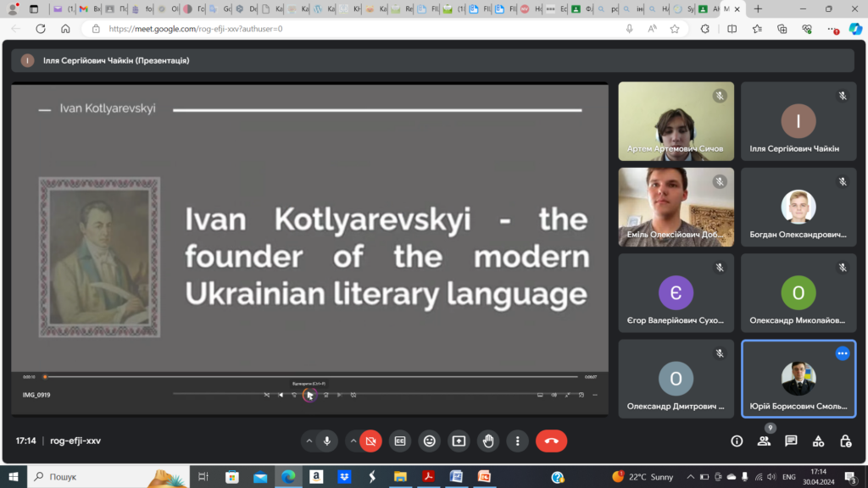The image size is (868, 488).
Task: Show the participants people panel
Action: [x=764, y=441]
